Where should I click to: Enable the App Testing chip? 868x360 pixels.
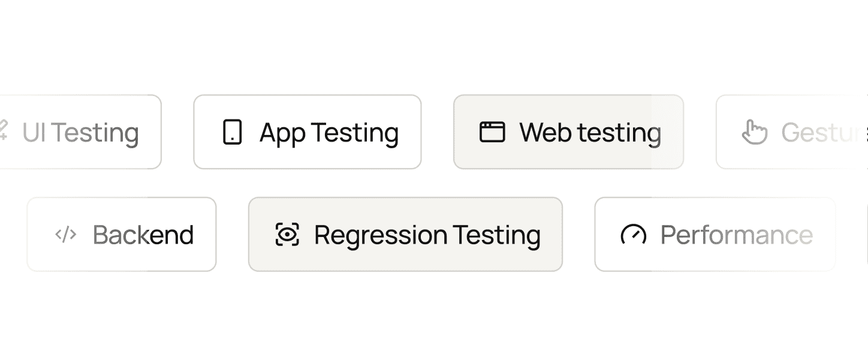pyautogui.click(x=307, y=132)
